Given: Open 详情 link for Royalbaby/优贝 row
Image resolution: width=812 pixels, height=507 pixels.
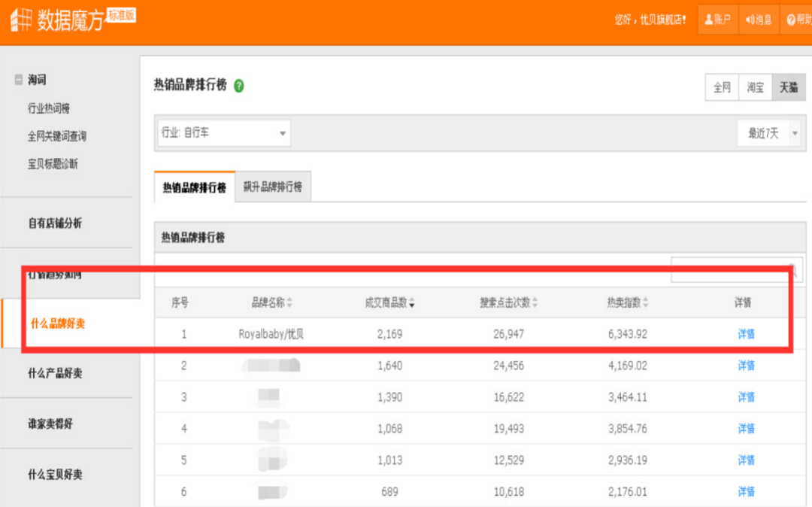Looking at the screenshot, I should 747,334.
